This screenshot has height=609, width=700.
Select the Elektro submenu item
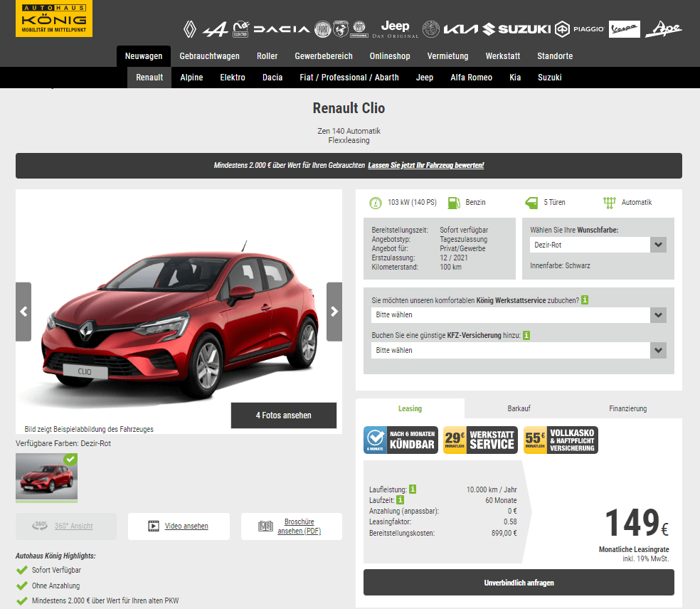point(233,78)
